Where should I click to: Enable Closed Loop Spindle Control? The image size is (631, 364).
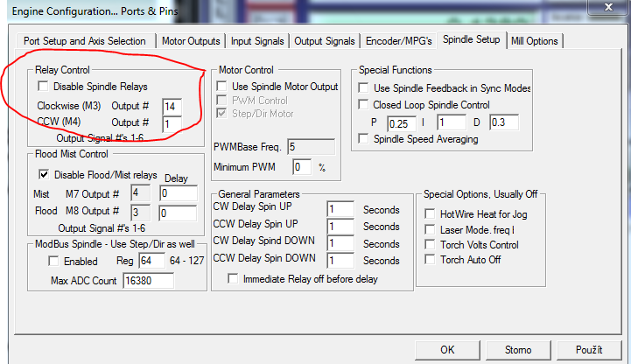[364, 105]
